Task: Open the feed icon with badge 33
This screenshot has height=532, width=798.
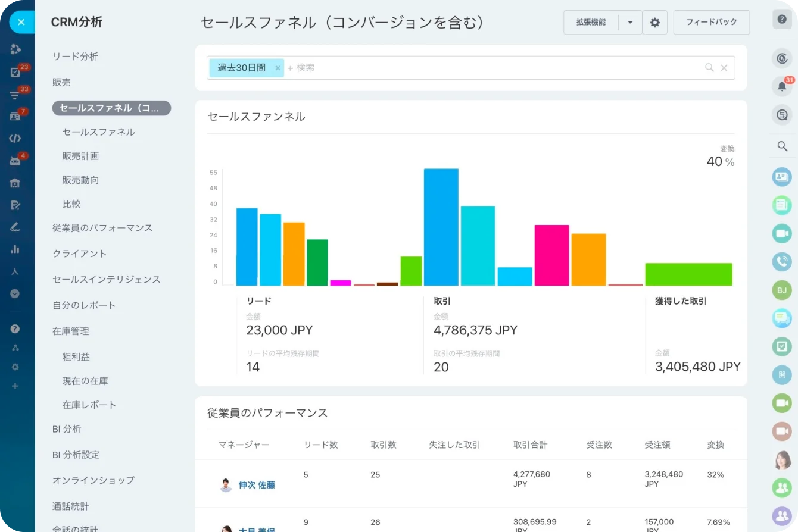Action: (x=15, y=95)
